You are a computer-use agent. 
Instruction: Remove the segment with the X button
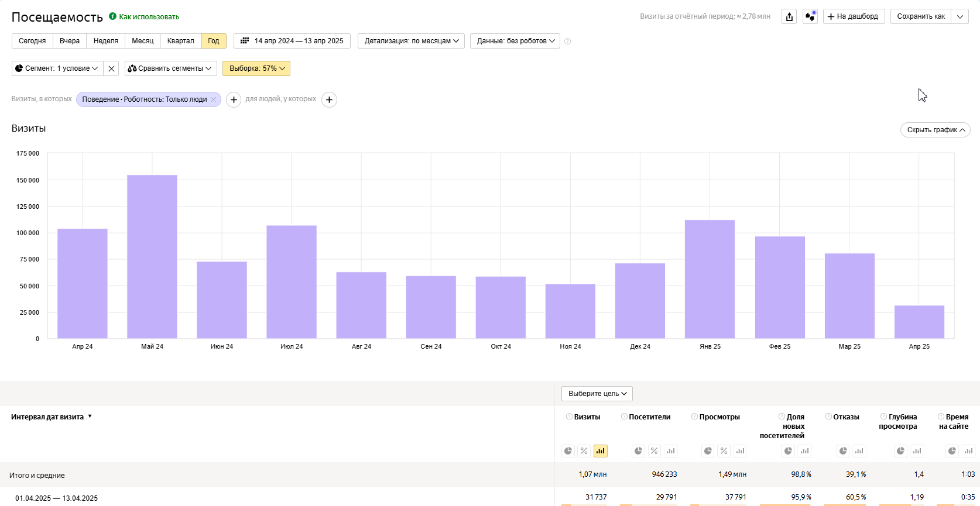(111, 68)
